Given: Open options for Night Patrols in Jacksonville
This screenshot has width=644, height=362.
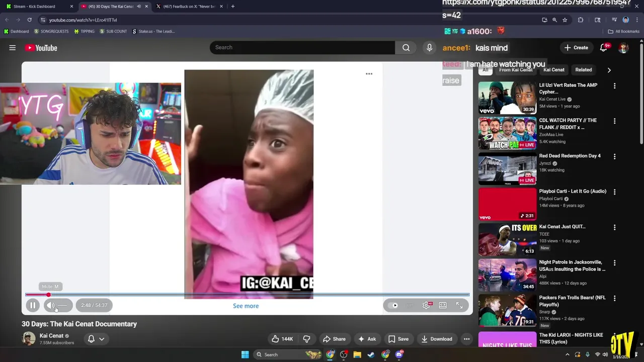Looking at the screenshot, I should click(614, 263).
